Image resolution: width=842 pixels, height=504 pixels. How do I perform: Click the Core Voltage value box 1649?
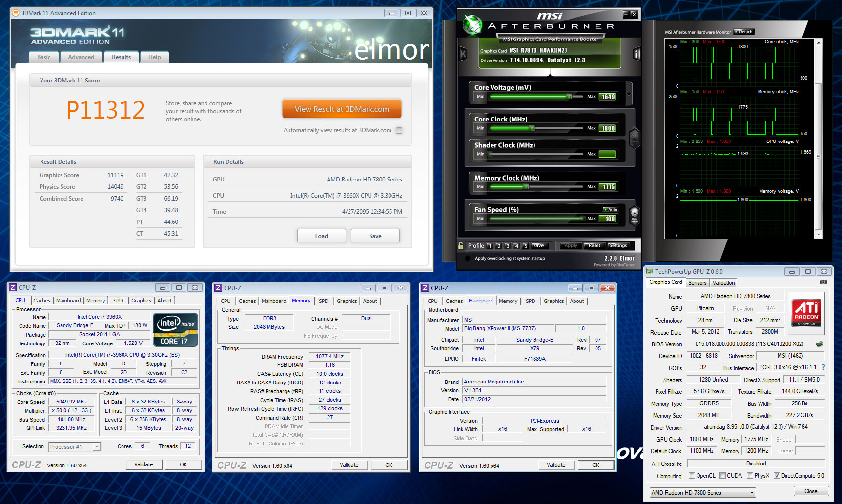coord(608,97)
